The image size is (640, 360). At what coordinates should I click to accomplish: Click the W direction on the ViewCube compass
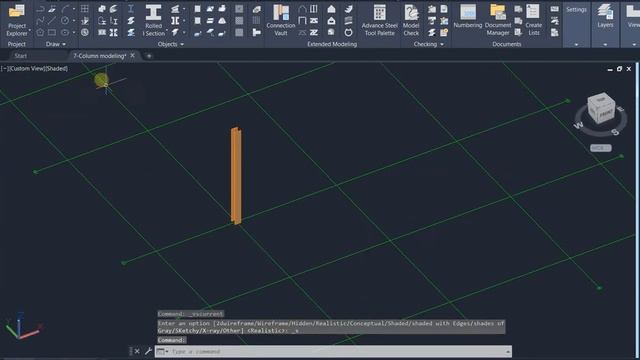click(x=579, y=125)
